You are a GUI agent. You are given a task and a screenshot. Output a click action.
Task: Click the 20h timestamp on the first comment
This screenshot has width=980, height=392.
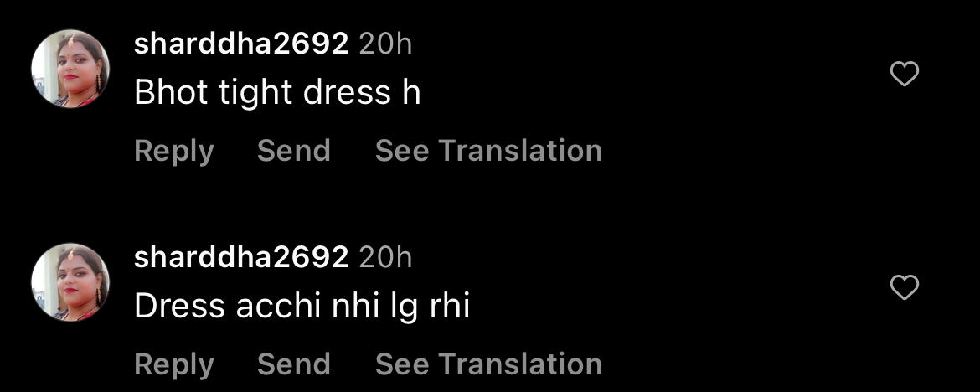coord(385,44)
